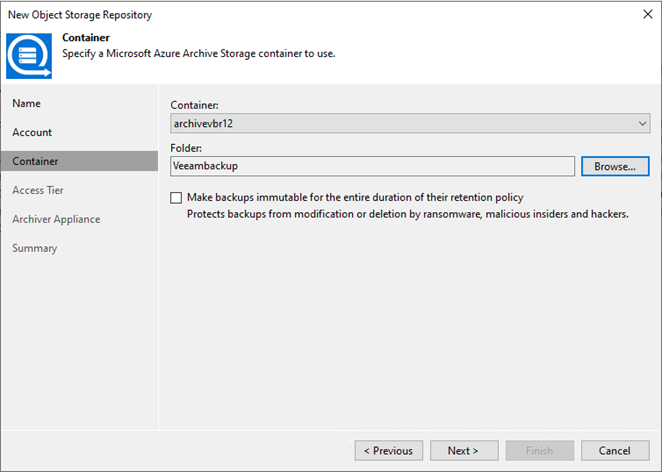Click the bold 'Container' heading text
The height and width of the screenshot is (472, 662).
[86, 38]
